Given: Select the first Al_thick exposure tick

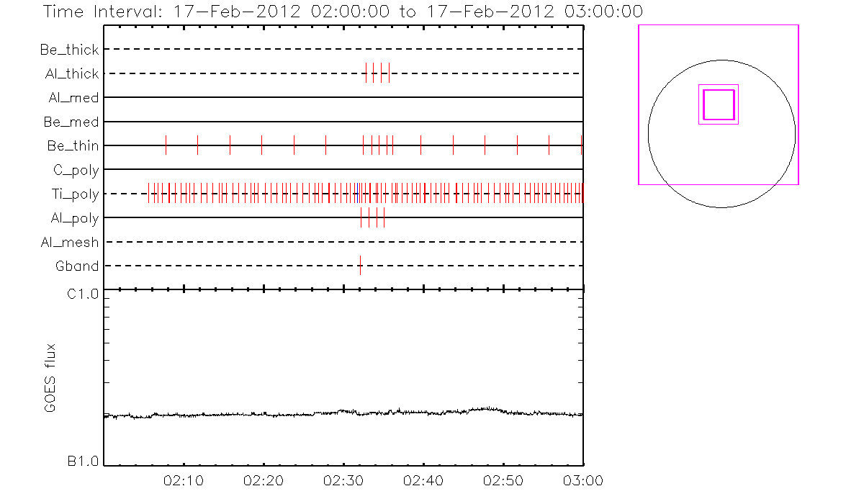Looking at the screenshot, I should pyautogui.click(x=366, y=73).
